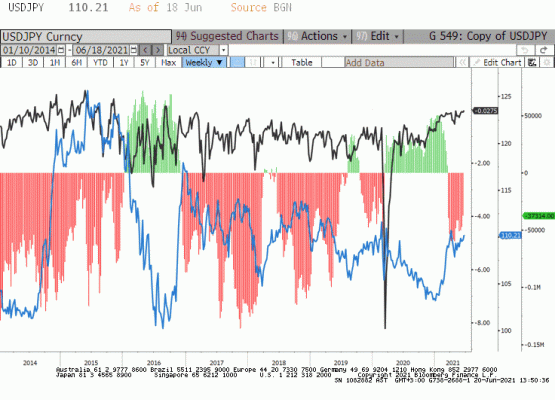The height and width of the screenshot is (400, 555).
Task: Shift the date range forward with right arrow
Action: click(158, 50)
